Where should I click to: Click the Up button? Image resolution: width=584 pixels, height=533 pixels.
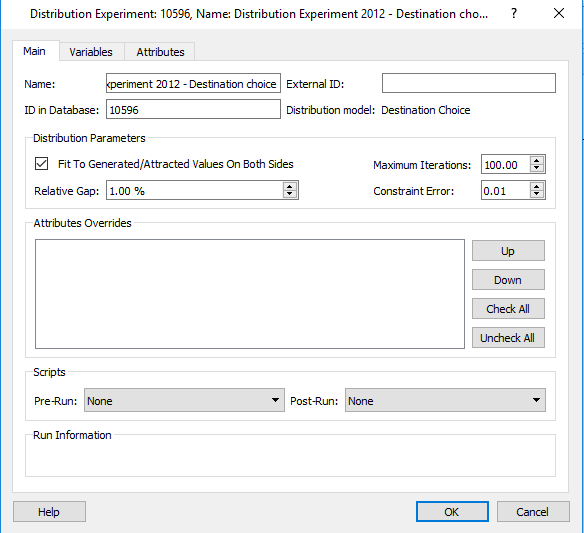coord(508,251)
